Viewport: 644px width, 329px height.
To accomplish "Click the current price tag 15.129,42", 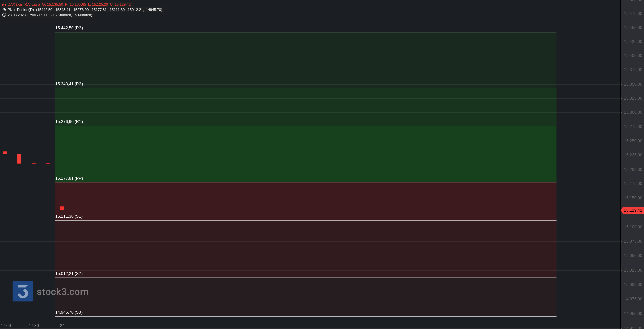I will click(633, 210).
